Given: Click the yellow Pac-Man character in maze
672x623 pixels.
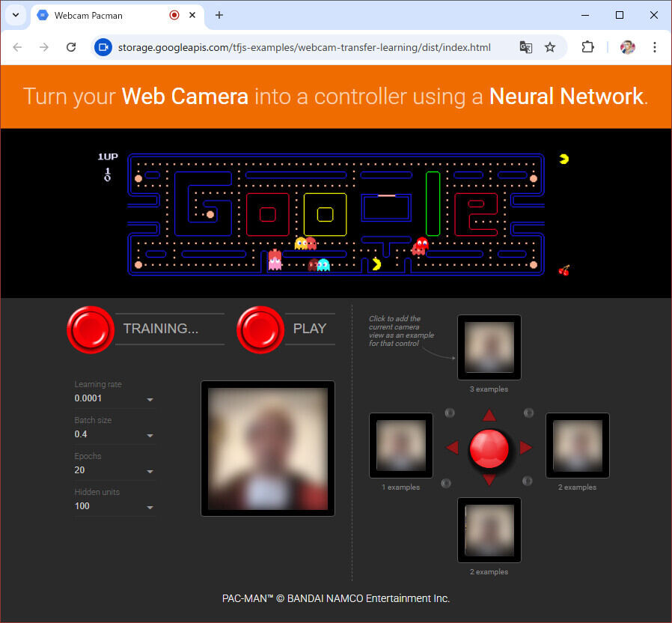Looking at the screenshot, I should [x=376, y=264].
